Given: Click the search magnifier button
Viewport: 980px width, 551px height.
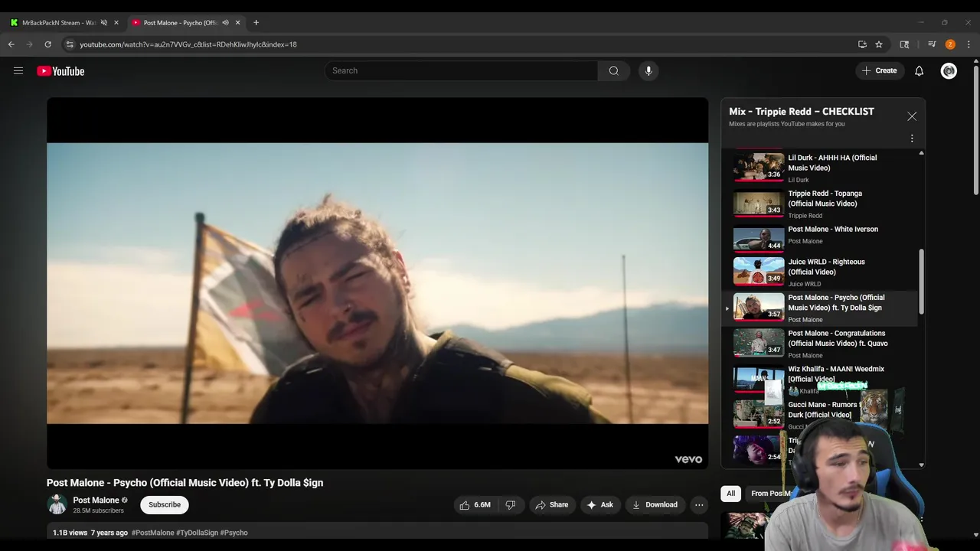Looking at the screenshot, I should coord(613,70).
